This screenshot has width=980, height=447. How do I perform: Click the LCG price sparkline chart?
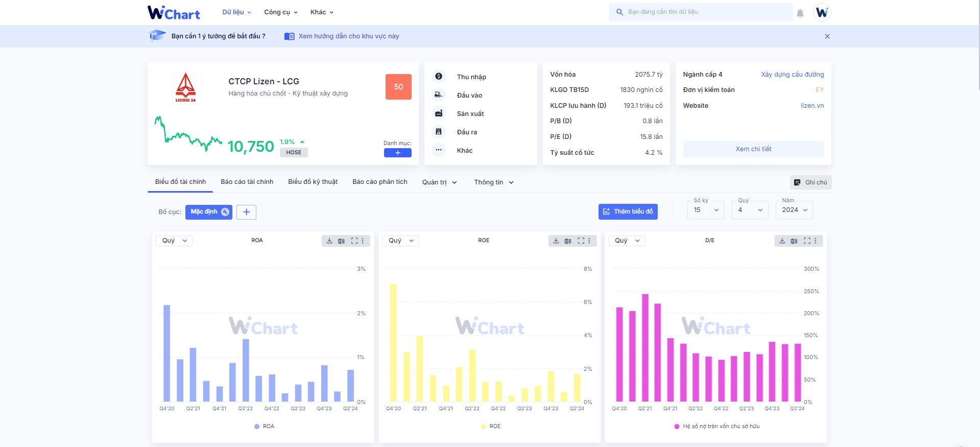(x=188, y=134)
